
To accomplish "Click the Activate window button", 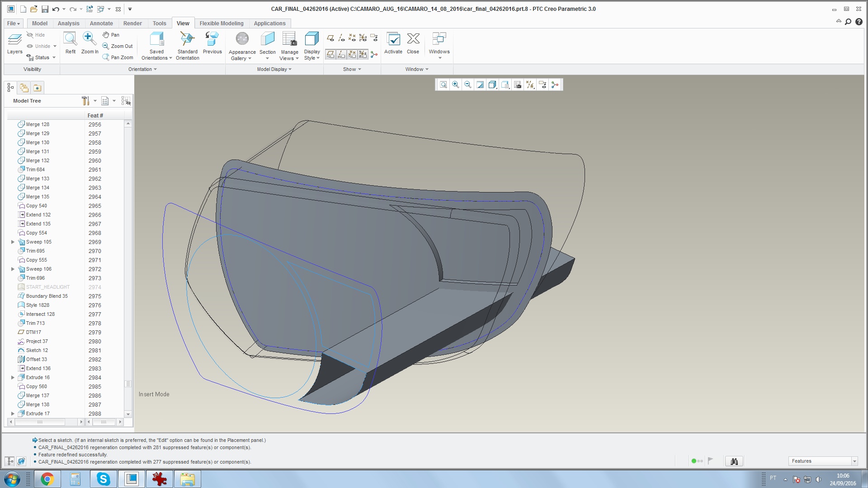I will [393, 43].
